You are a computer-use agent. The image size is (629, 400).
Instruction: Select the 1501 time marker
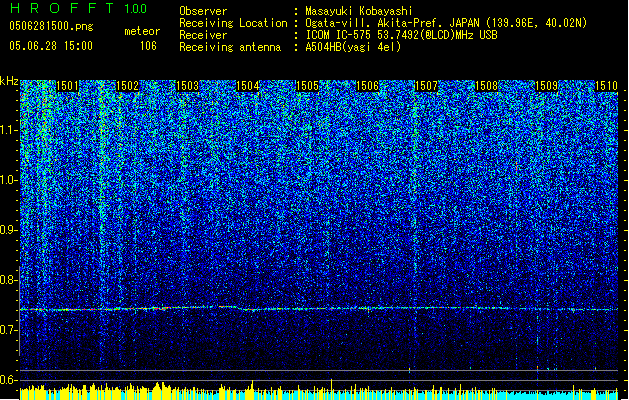[67, 86]
